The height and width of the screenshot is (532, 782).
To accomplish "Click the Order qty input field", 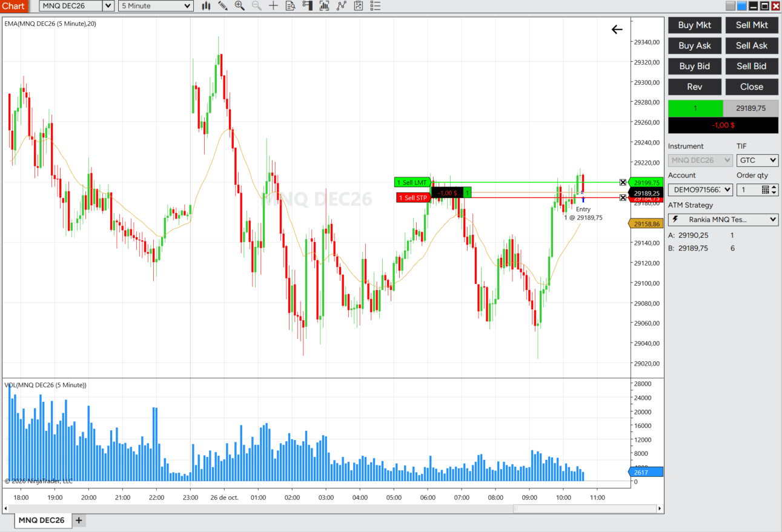I will click(x=748, y=189).
